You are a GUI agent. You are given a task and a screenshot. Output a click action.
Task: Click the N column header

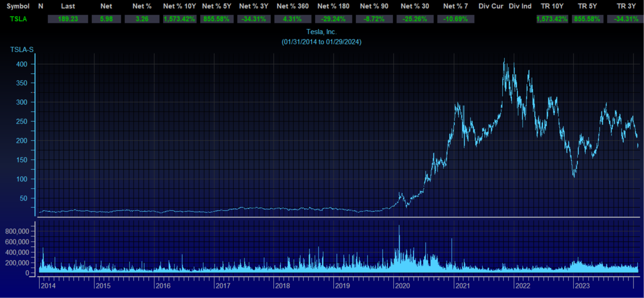pyautogui.click(x=41, y=6)
